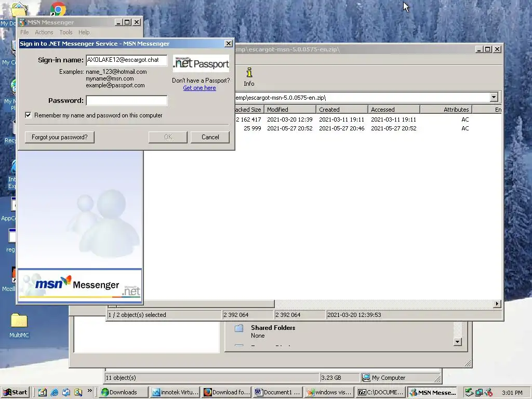Screen dimensions: 532x399
Task: Switch to windows vis... taskbar button
Action: (x=329, y=392)
